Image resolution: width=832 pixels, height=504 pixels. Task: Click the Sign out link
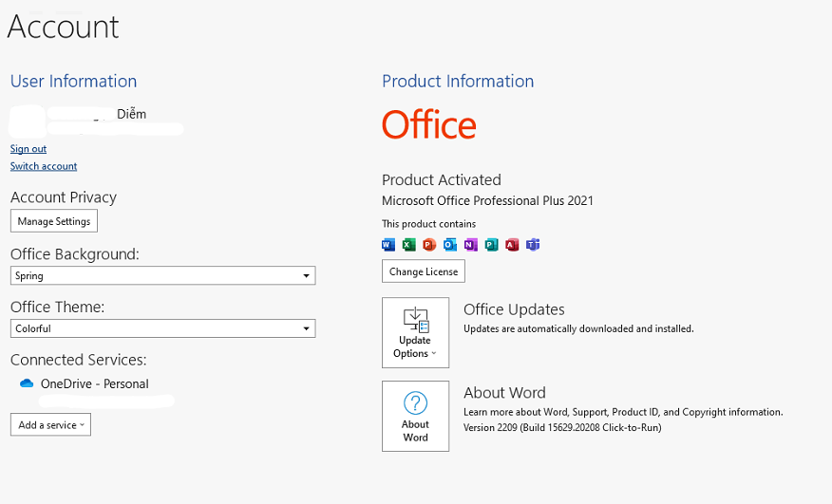pyautogui.click(x=28, y=149)
